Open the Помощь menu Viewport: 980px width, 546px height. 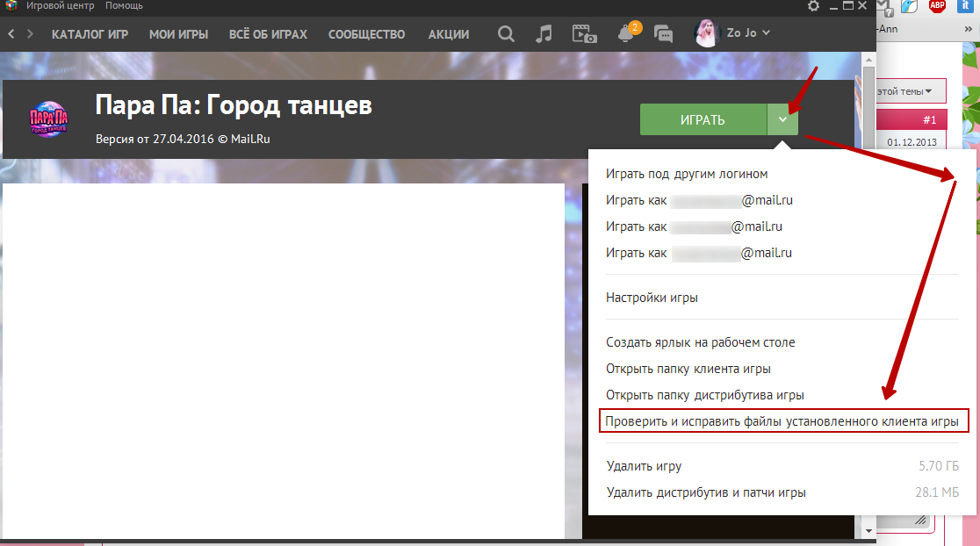pos(125,5)
